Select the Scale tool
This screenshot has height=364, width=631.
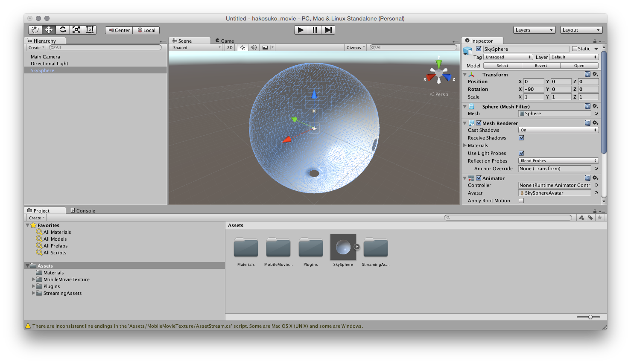tap(76, 30)
